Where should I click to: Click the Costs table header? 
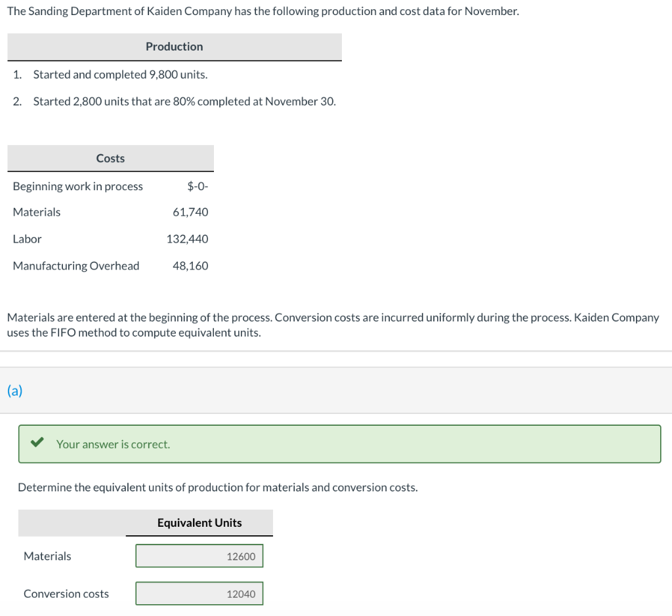[x=110, y=158]
